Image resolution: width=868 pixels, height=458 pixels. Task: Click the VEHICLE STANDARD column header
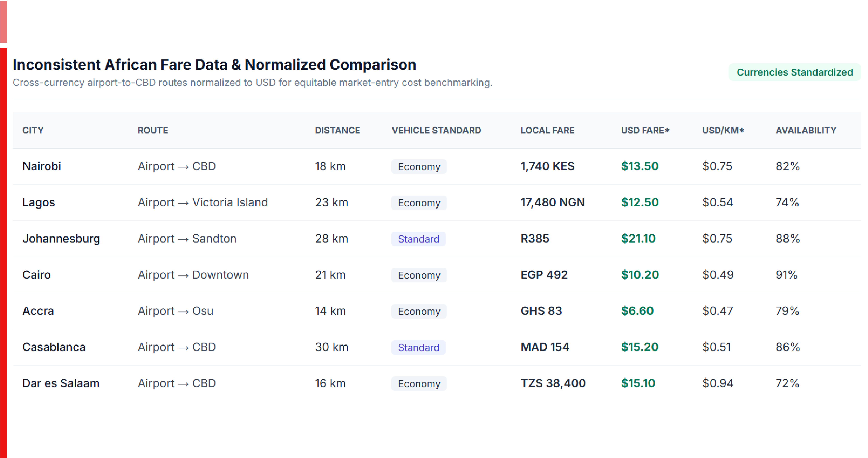tap(436, 130)
